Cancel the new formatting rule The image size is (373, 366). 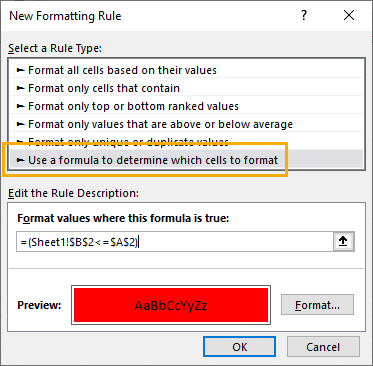pyautogui.click(x=323, y=347)
